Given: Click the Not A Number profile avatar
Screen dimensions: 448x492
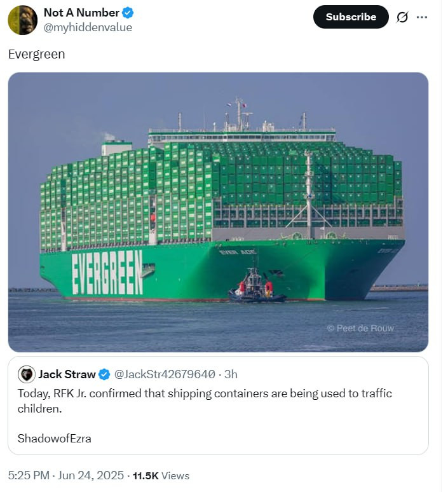Looking at the screenshot, I should 22,20.
